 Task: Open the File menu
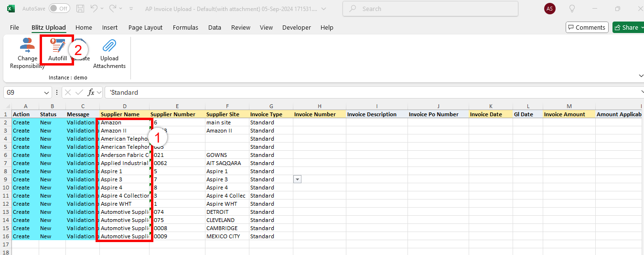pyautogui.click(x=14, y=27)
